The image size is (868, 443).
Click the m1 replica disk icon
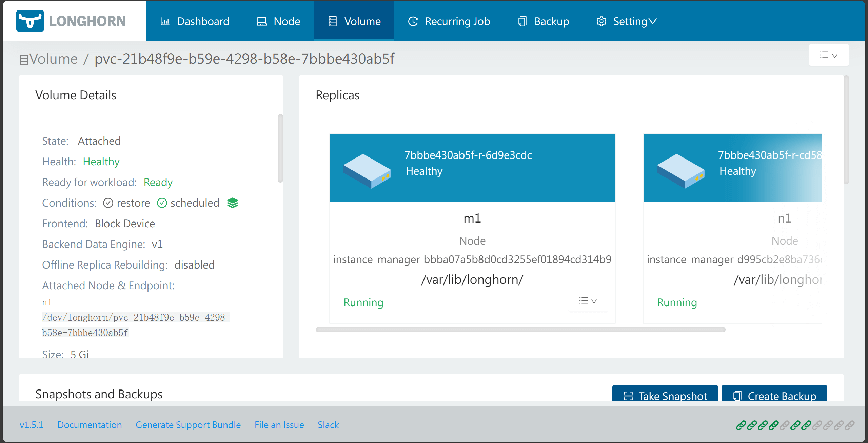(367, 170)
